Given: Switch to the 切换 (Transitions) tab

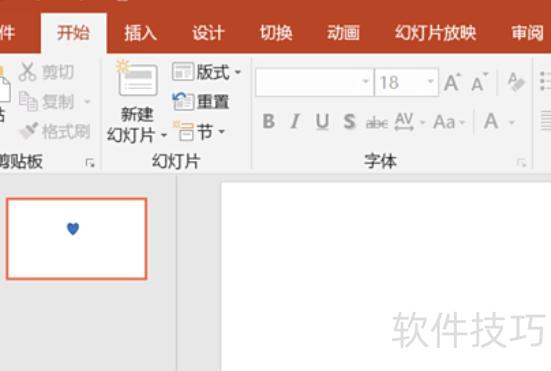Looking at the screenshot, I should click(276, 33).
